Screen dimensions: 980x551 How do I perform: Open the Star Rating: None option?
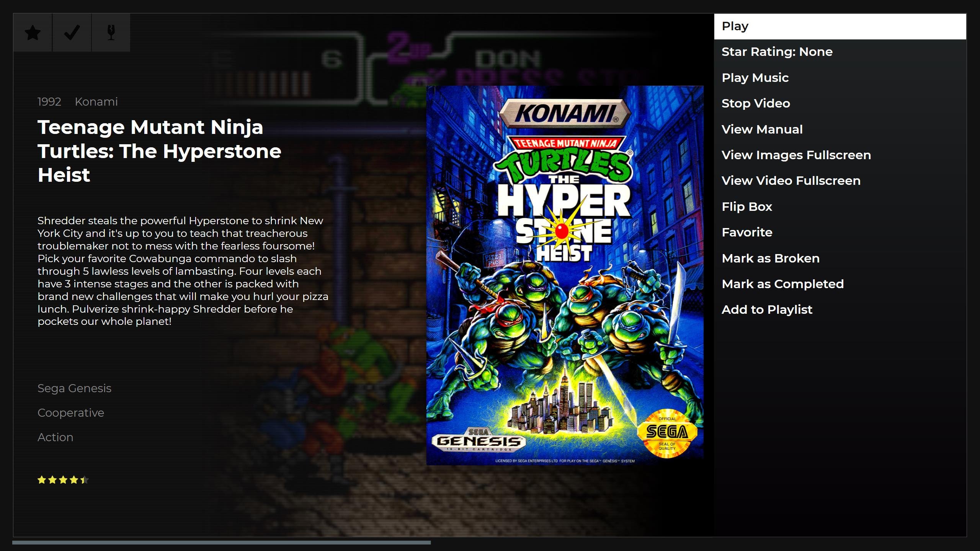coord(840,52)
